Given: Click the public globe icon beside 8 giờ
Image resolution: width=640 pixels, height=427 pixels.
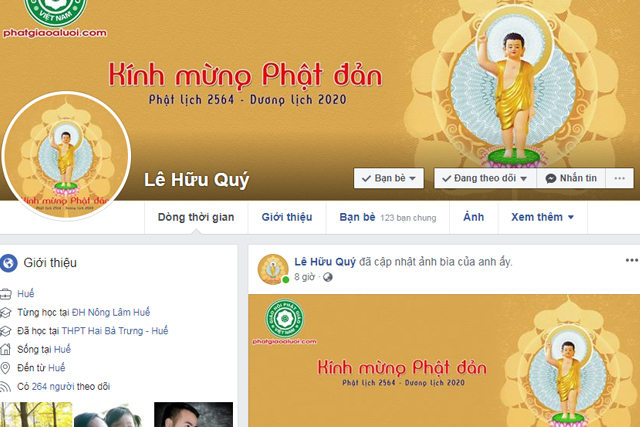Looking at the screenshot, I should point(327,277).
